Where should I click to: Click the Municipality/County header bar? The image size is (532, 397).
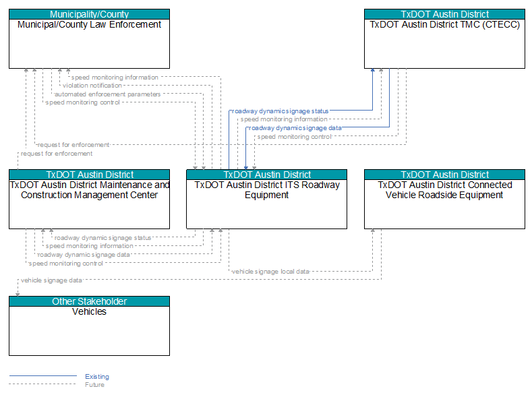tap(89, 14)
